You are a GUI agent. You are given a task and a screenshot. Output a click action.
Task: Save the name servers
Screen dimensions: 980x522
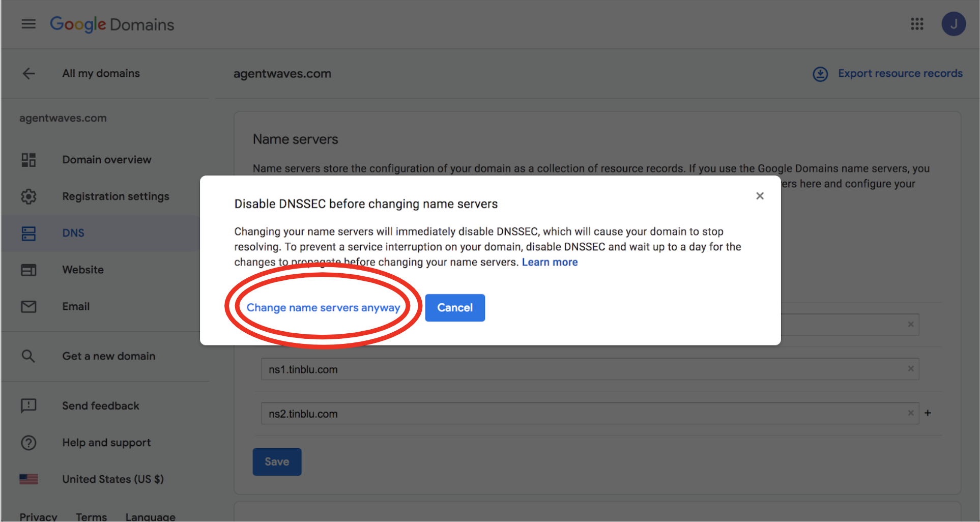[277, 462]
